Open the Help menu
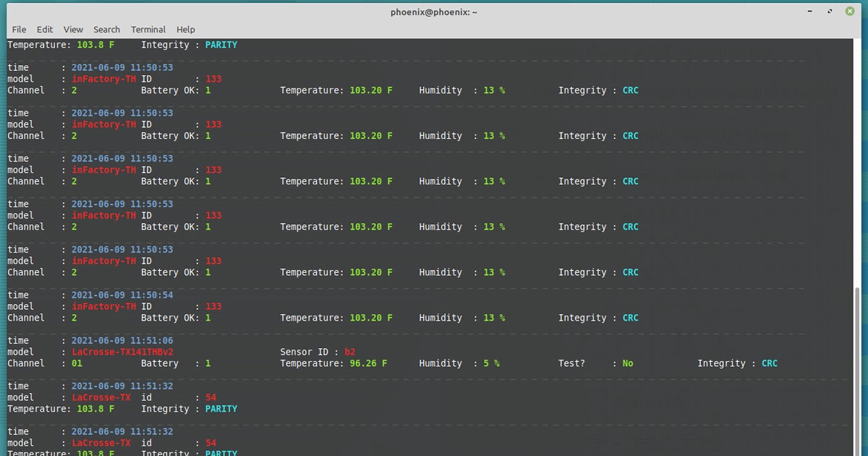Image resolution: width=868 pixels, height=456 pixels. [186, 30]
